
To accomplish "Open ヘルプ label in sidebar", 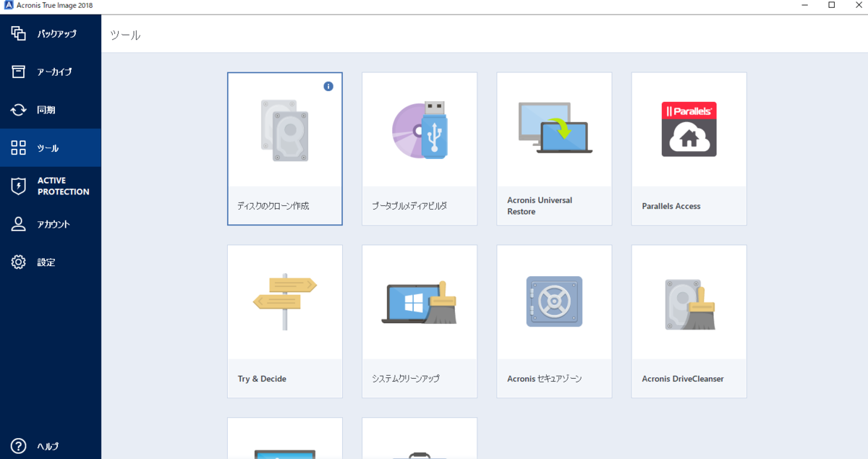I will click(x=48, y=446).
